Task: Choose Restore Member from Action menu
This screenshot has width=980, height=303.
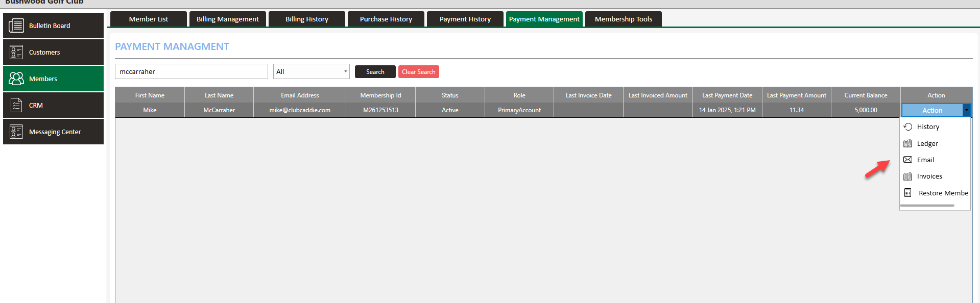Action: tap(943, 193)
